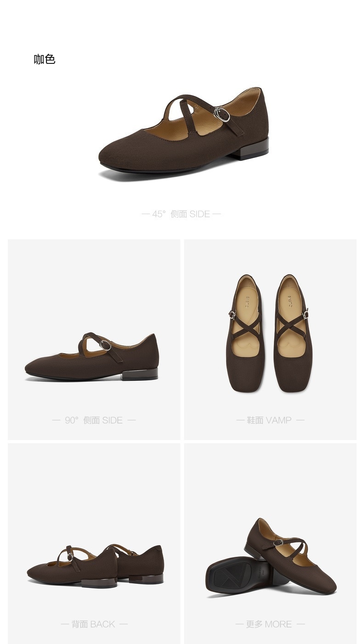
Task: Click the 鞋面 VAMP caption
Action: [270, 420]
